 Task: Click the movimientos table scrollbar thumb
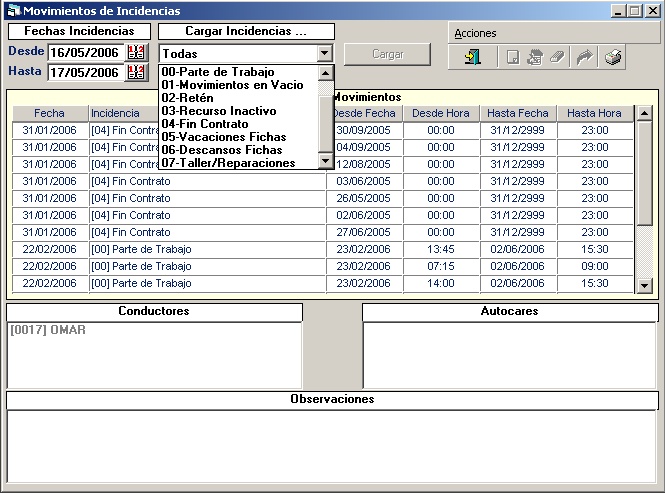pyautogui.click(x=644, y=173)
